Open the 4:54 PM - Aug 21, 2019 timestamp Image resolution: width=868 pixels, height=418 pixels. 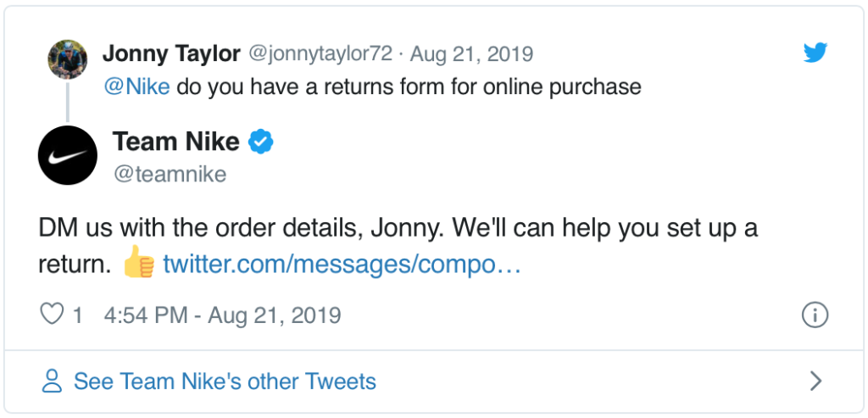222,315
